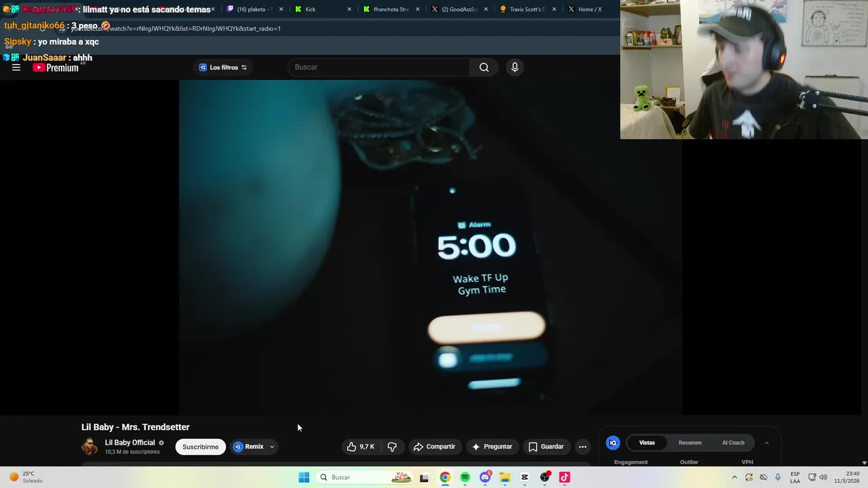The width and height of the screenshot is (868, 488).
Task: Click video title 'Lil Baby - Mrs. Trendsetter'
Action: (136, 427)
